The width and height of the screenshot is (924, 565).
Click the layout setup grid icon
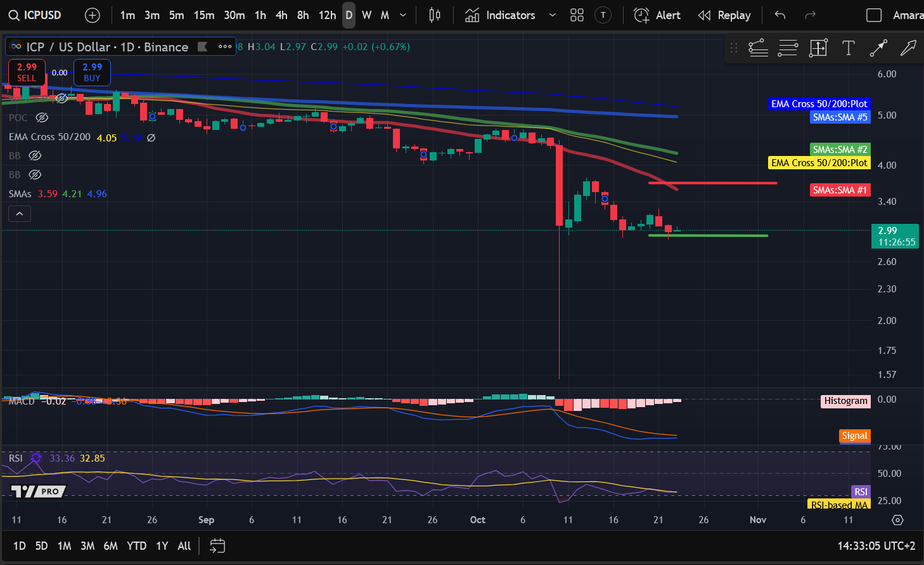click(577, 15)
